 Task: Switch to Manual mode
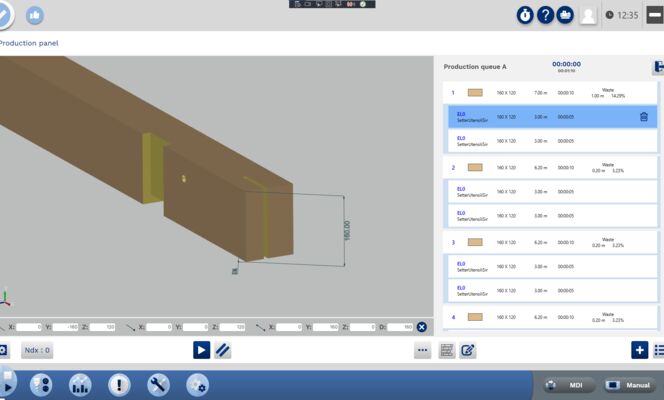click(628, 385)
